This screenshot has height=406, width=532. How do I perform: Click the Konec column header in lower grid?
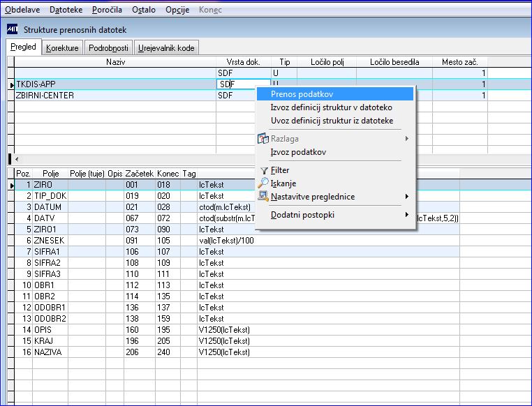[x=168, y=174]
